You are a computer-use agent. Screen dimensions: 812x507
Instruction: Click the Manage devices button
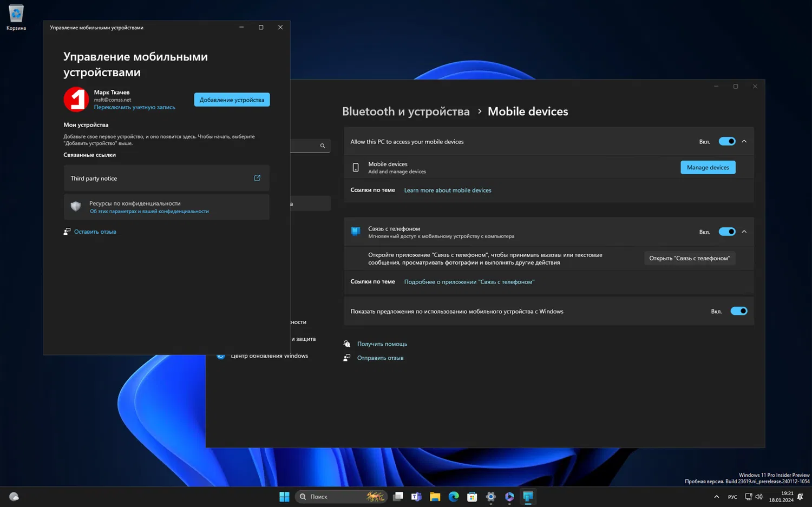(708, 168)
